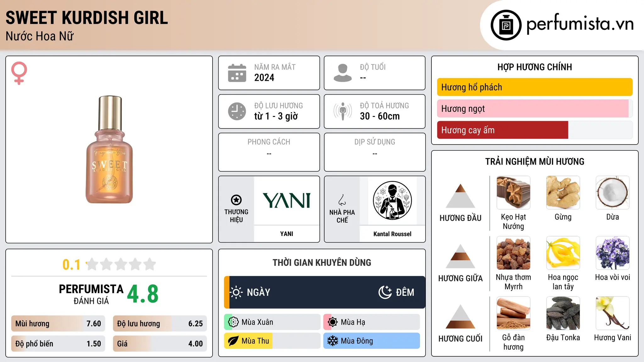This screenshot has height=362, width=644.
Task: Open the Hoa vòi voi note image
Action: [613, 253]
